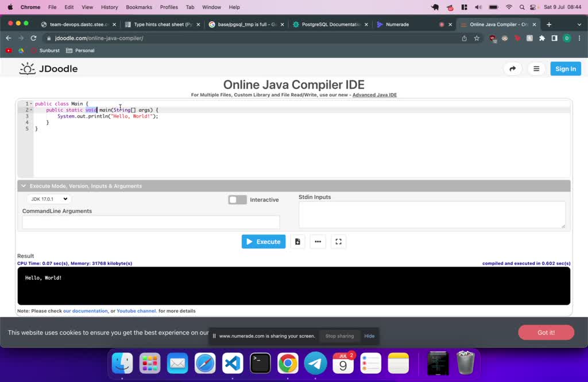Viewport: 588px width, 382px height.
Task: Click the save file icon beside Execute
Action: [297, 241]
